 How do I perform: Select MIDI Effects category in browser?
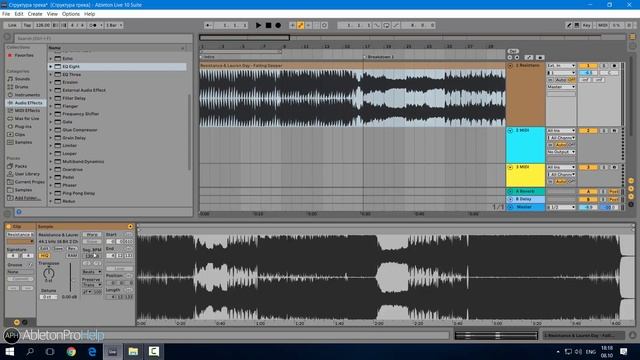click(27, 111)
